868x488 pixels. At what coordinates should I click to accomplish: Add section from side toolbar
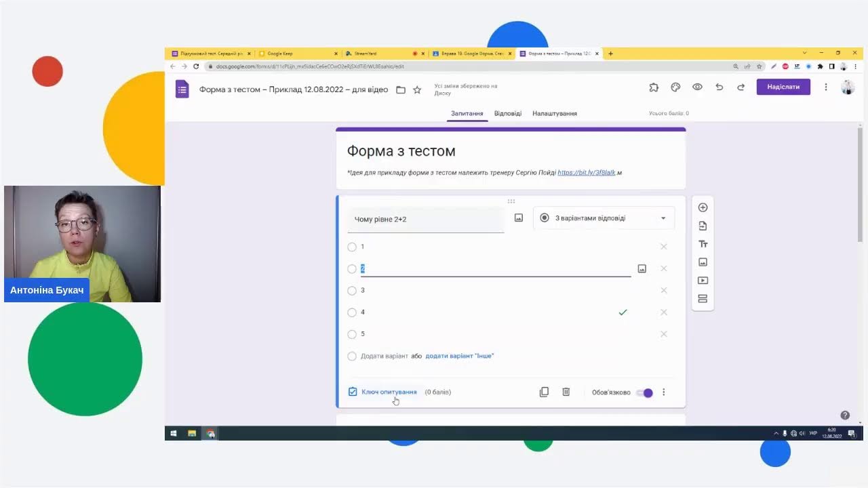[703, 298]
